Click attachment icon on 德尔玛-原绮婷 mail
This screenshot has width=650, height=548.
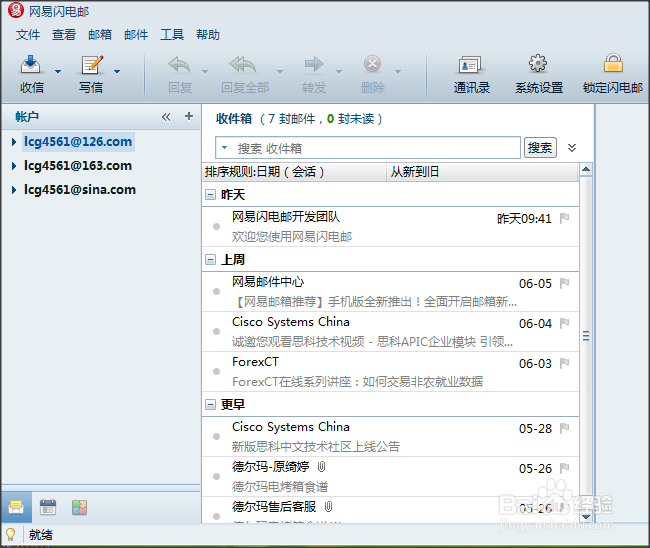321,467
